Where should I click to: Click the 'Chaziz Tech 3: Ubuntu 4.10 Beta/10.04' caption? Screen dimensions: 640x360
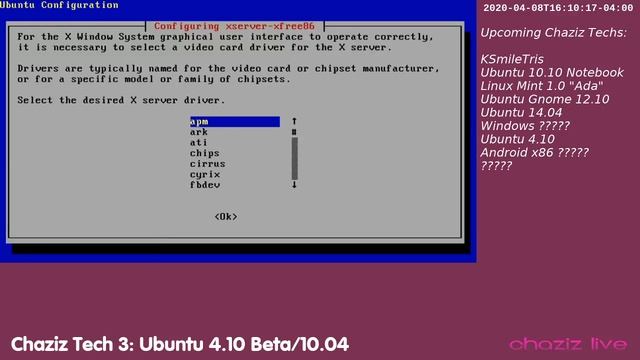click(x=180, y=344)
